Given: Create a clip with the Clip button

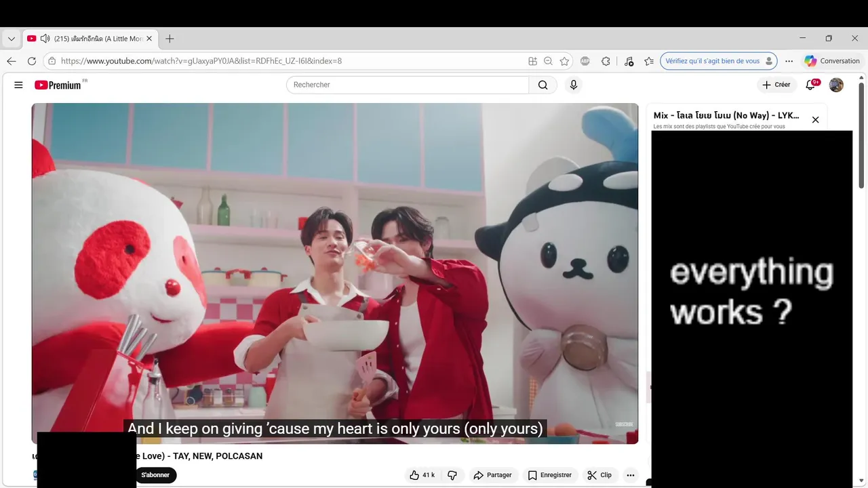Looking at the screenshot, I should tap(599, 475).
